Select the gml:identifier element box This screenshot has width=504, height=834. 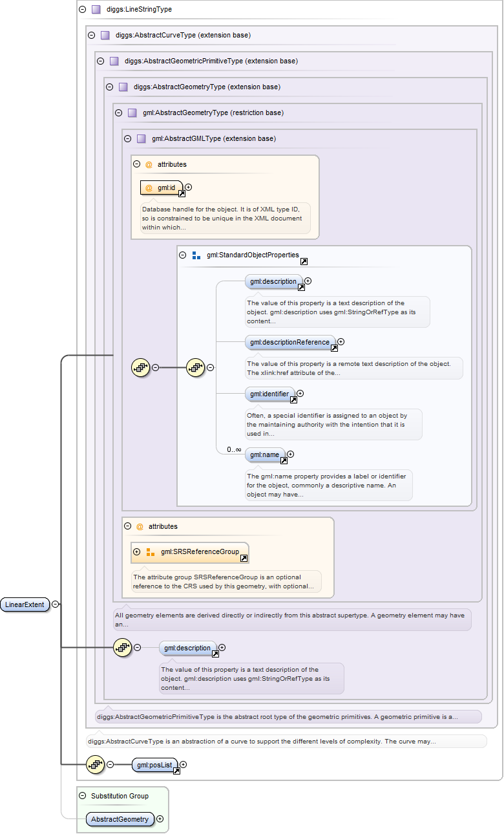pos(269,394)
